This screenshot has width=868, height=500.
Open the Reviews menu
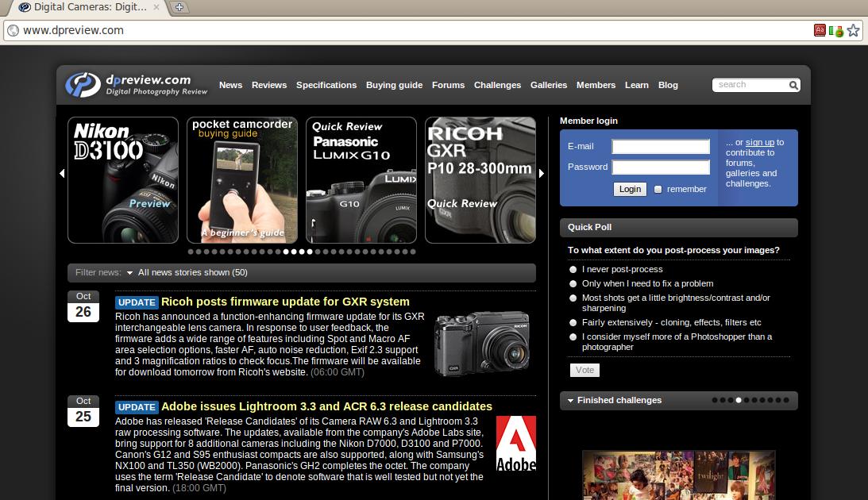[269, 85]
